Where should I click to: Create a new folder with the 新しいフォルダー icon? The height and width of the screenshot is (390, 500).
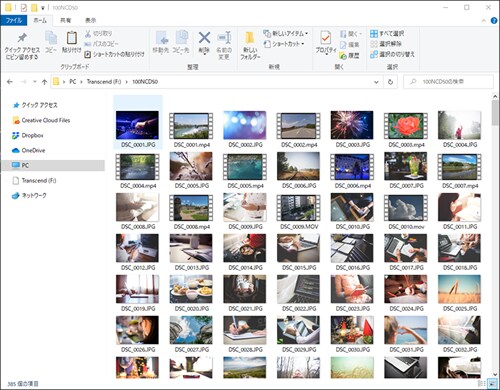point(250,38)
